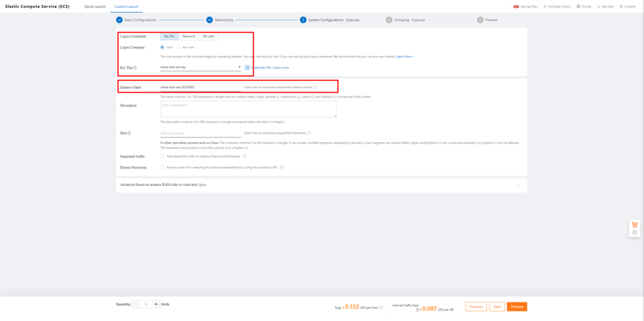The width and height of the screenshot is (644, 321).
Task: Refresh the key pair list
Action: pyautogui.click(x=247, y=68)
